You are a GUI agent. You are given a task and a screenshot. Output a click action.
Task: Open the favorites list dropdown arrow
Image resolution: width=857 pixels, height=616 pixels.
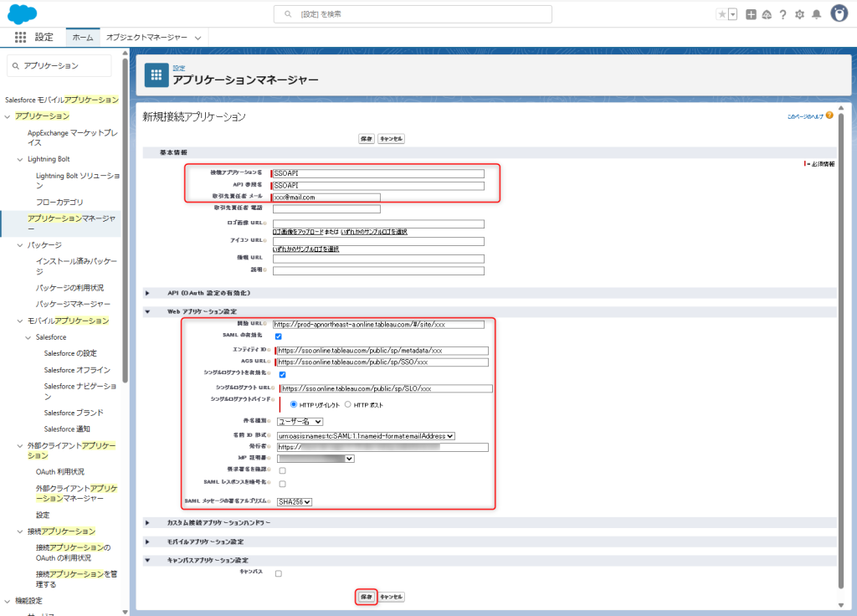click(x=733, y=14)
